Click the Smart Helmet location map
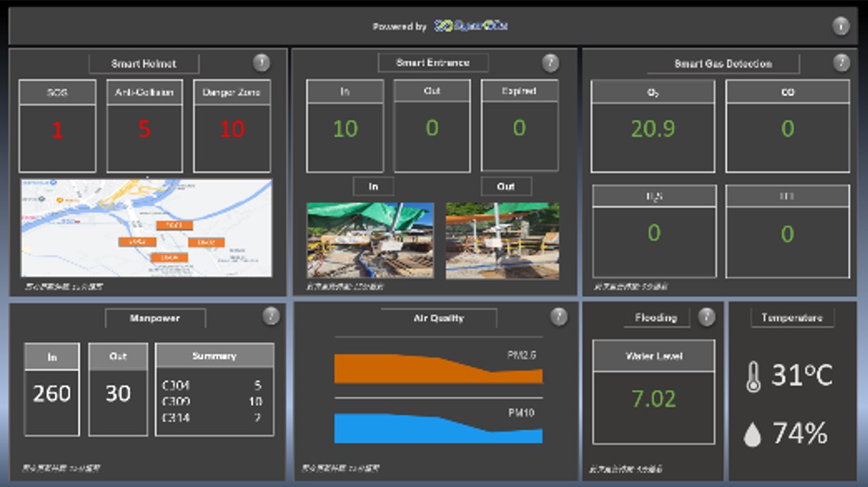The height and width of the screenshot is (487, 868). pos(146,227)
